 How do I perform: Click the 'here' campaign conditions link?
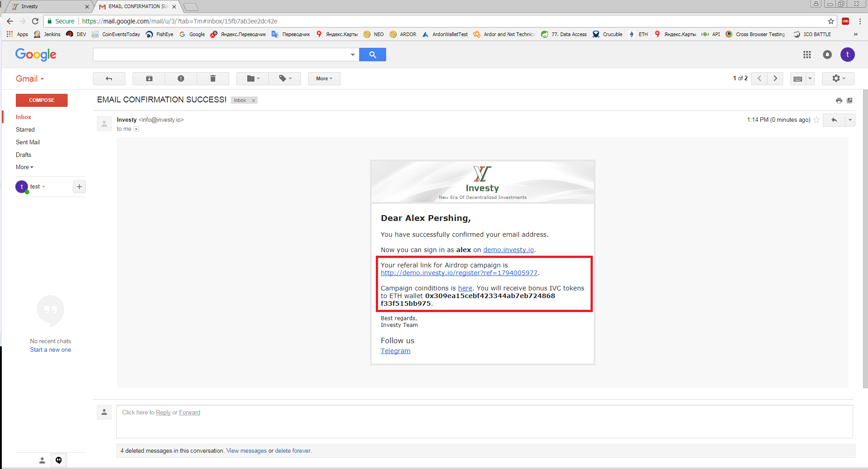click(x=465, y=288)
